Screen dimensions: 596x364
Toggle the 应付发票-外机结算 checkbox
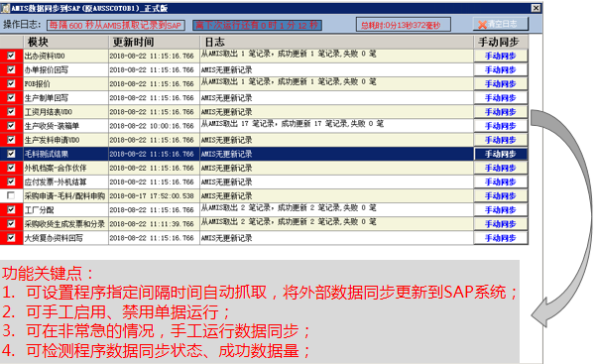click(11, 182)
